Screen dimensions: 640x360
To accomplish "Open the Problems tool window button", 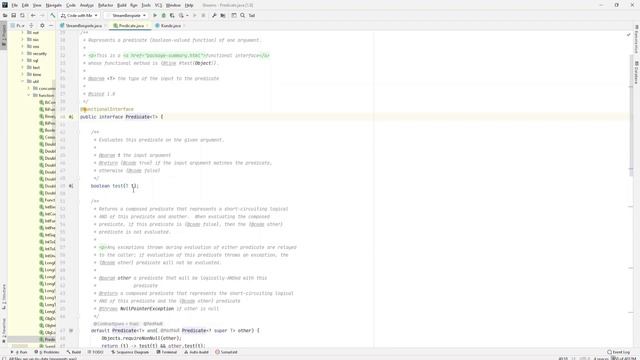I will click(x=47, y=352).
